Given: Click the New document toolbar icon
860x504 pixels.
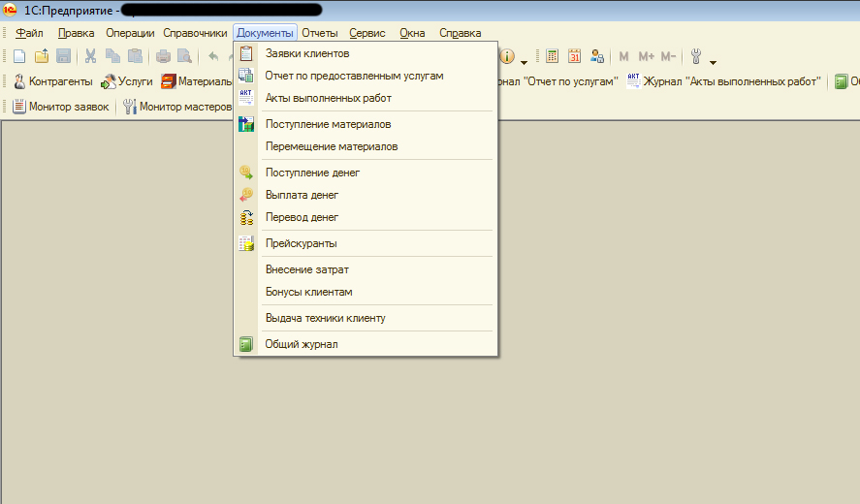Looking at the screenshot, I should coord(18,56).
